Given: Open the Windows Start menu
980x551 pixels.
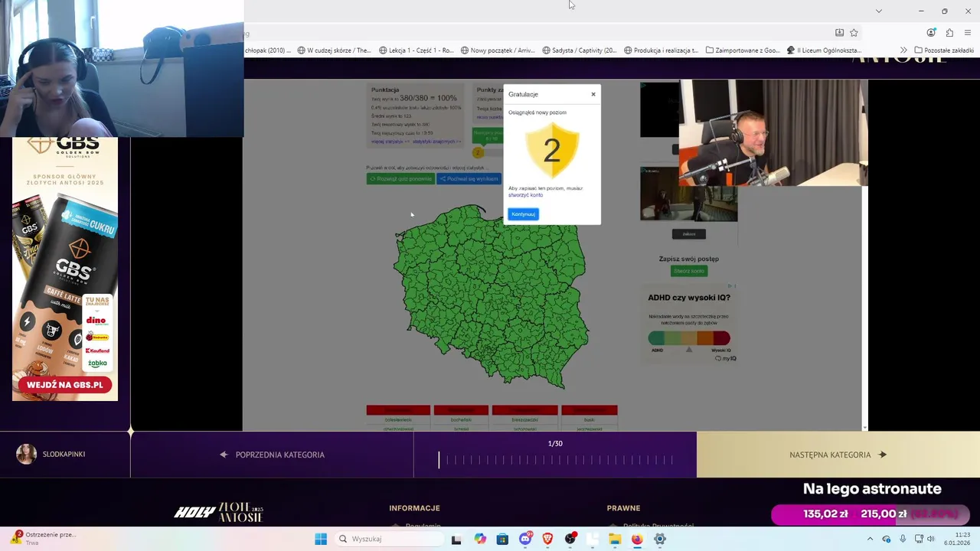Looking at the screenshot, I should pyautogui.click(x=321, y=539).
